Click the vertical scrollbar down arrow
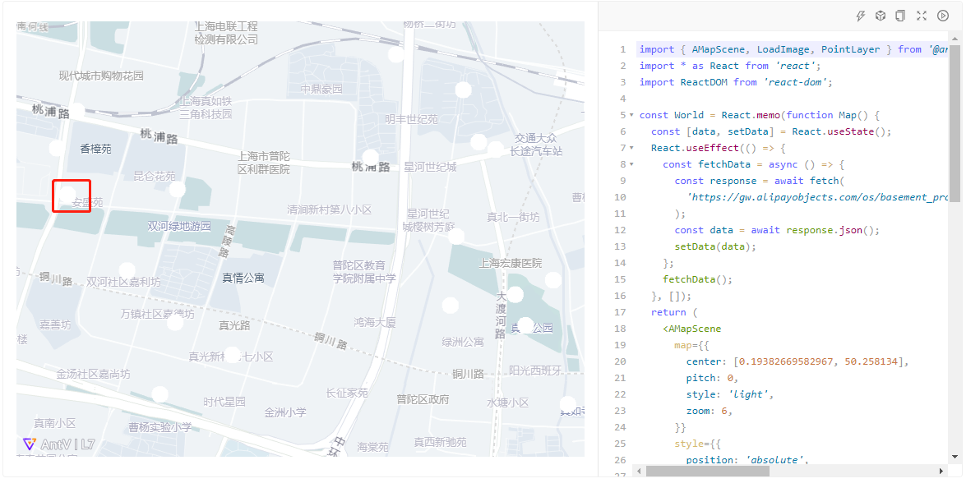The height and width of the screenshot is (497, 980). tap(955, 457)
